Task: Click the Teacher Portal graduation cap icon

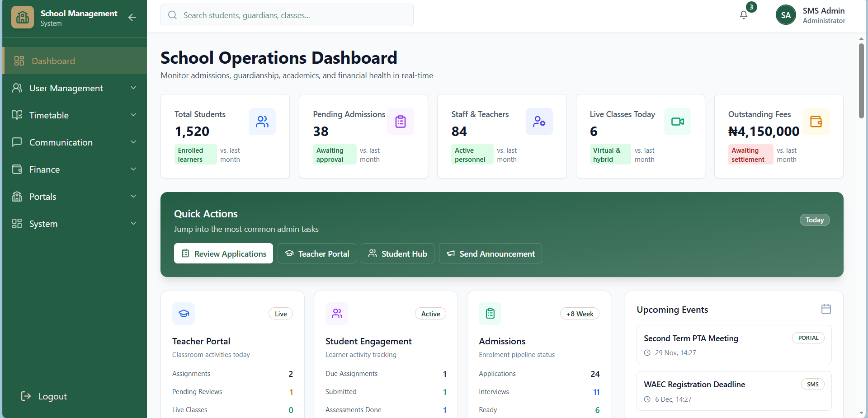Action: pos(184,313)
